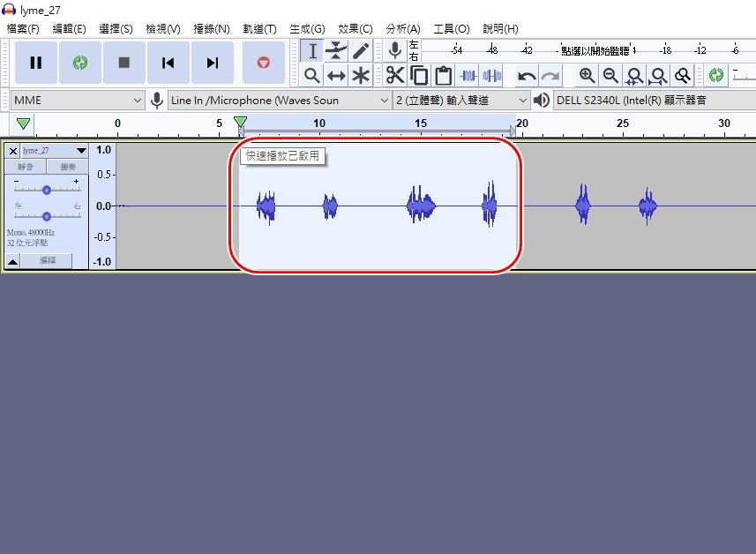The width and height of the screenshot is (756, 554).
Task: Open the MME audio host dropdown
Action: [x=77, y=101]
